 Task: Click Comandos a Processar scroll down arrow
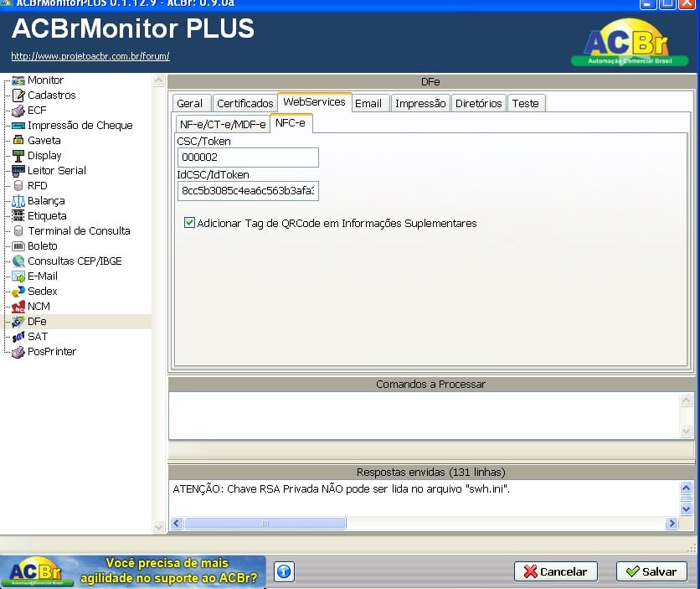point(686,431)
